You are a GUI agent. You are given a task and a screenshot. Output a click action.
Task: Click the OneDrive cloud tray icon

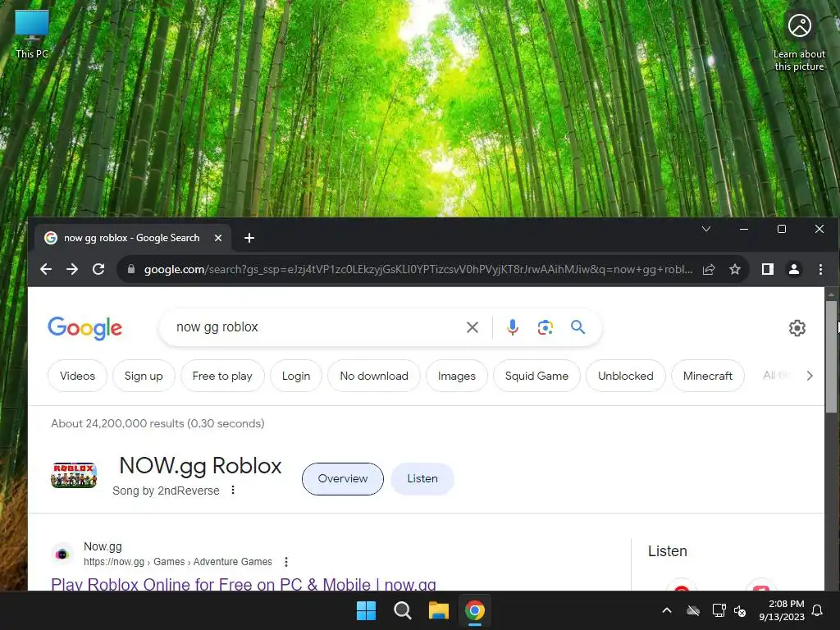pos(693,610)
